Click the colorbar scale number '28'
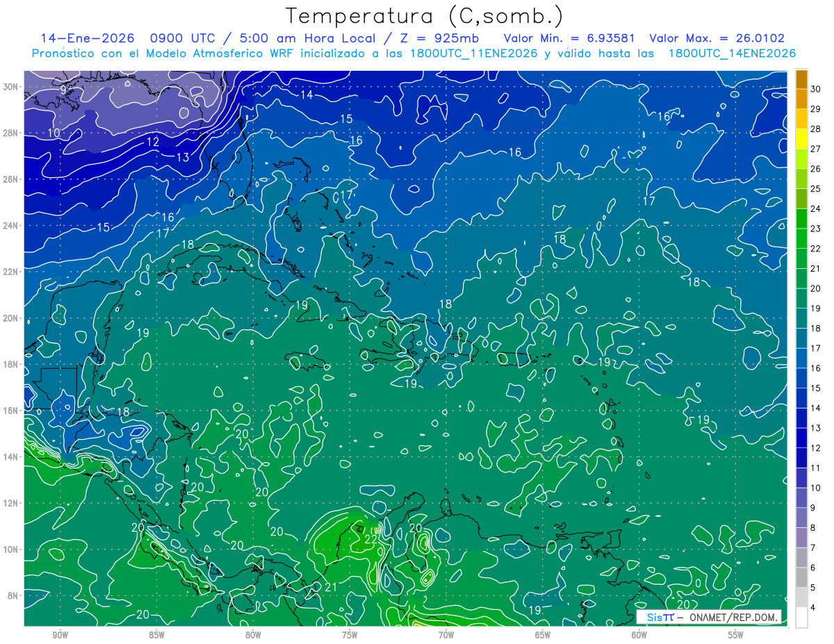 pos(816,129)
